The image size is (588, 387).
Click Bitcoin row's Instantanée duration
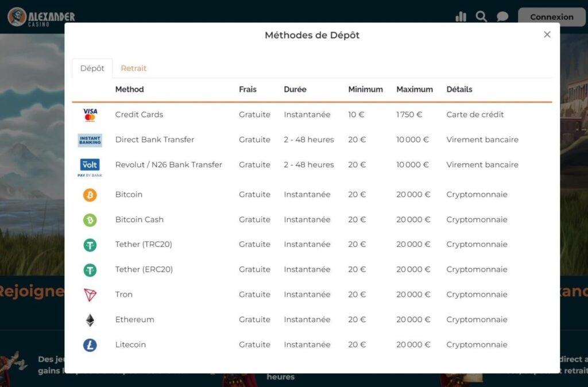(307, 194)
